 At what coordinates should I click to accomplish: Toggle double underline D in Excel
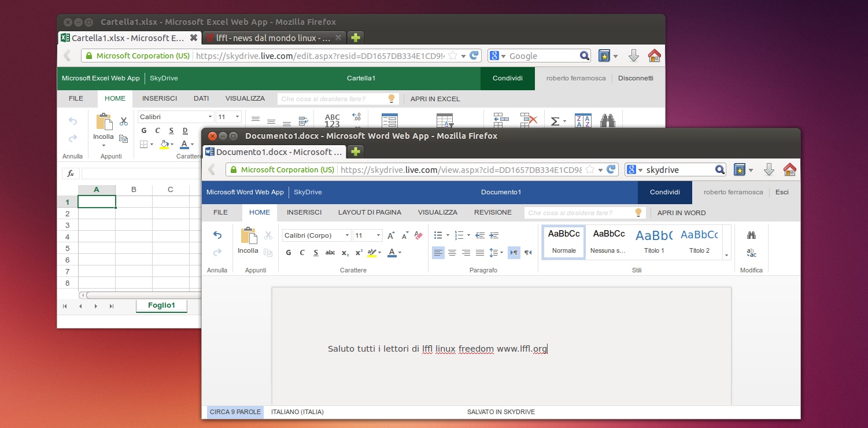[x=185, y=131]
